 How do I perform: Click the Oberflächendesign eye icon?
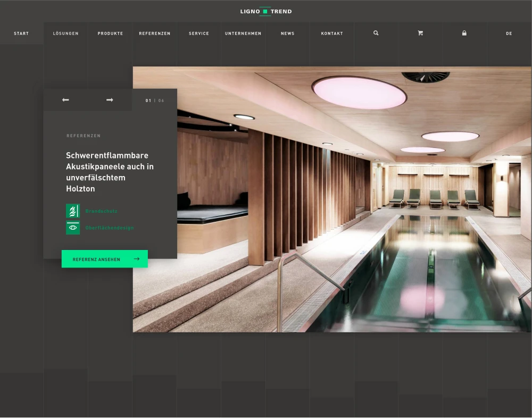point(73,227)
